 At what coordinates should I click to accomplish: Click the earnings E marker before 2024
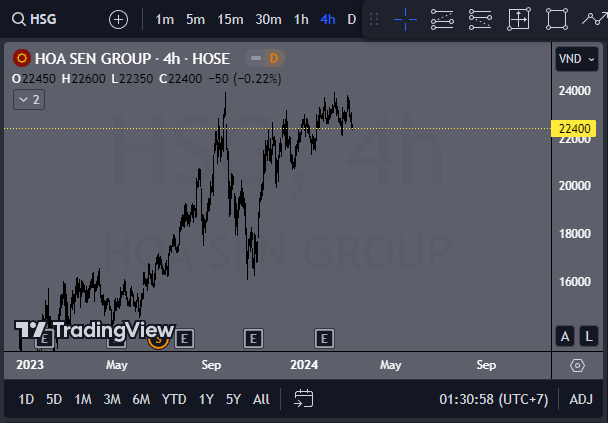(x=253, y=338)
